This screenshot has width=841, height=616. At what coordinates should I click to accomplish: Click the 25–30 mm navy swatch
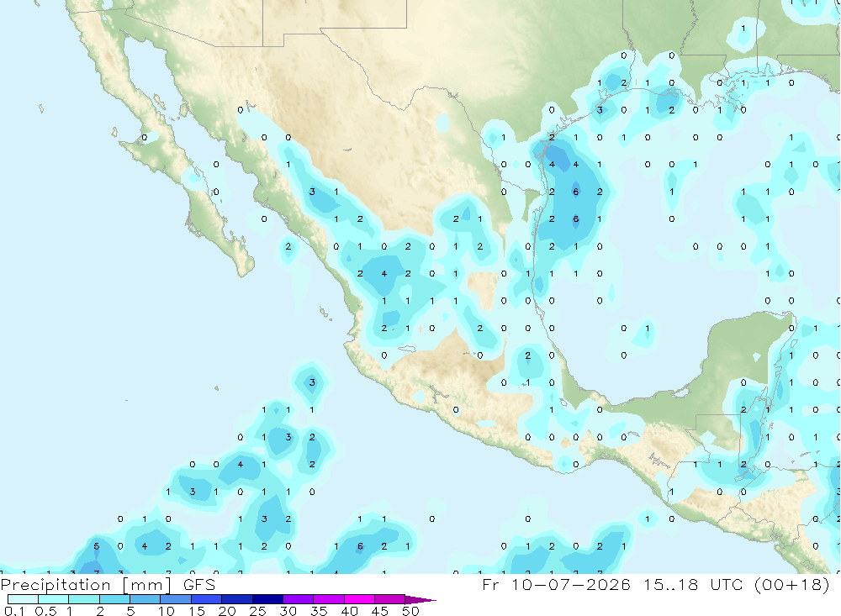(267, 599)
